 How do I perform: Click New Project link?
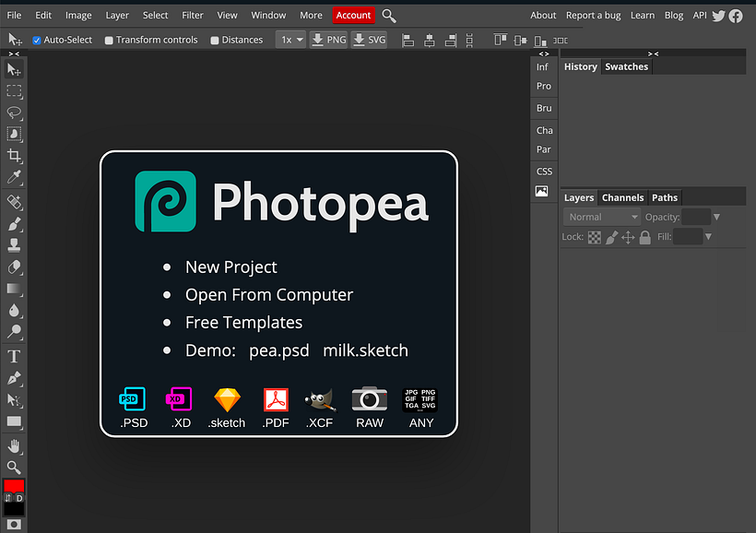click(230, 267)
